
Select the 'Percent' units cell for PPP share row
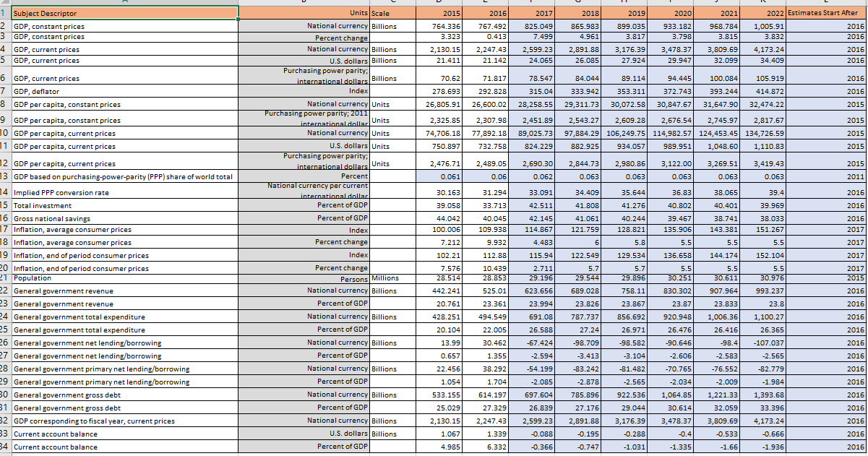pos(304,176)
